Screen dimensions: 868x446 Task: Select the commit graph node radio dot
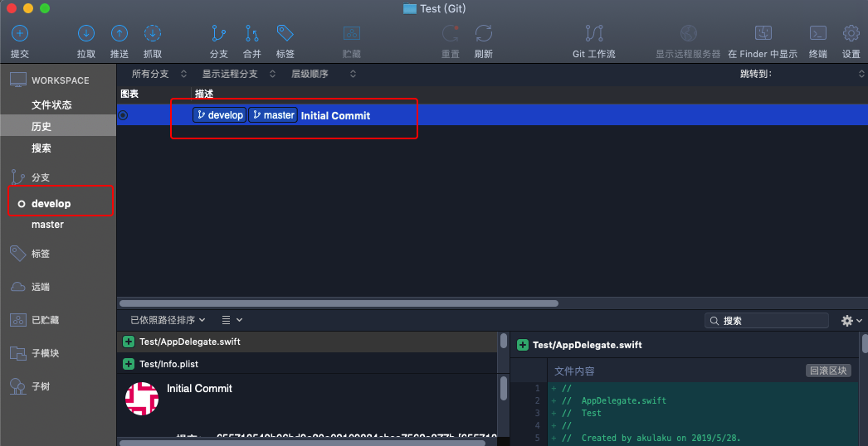pyautogui.click(x=123, y=115)
